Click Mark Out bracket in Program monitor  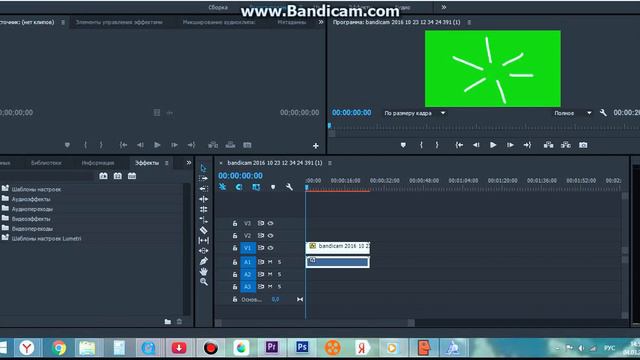pyautogui.click(x=437, y=145)
